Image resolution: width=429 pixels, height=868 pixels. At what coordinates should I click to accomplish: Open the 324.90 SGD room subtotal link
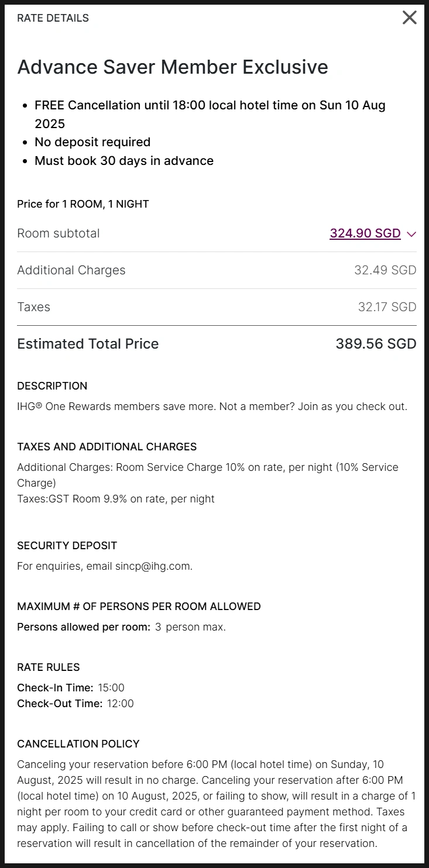click(x=365, y=233)
